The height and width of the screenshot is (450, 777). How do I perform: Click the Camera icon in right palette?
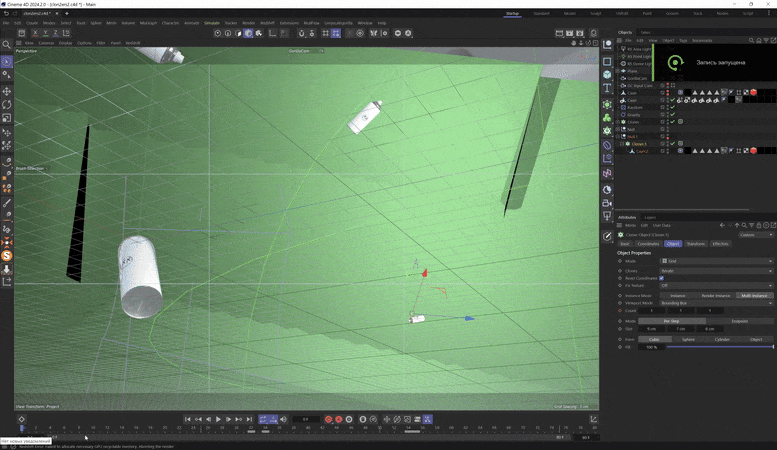point(607,203)
